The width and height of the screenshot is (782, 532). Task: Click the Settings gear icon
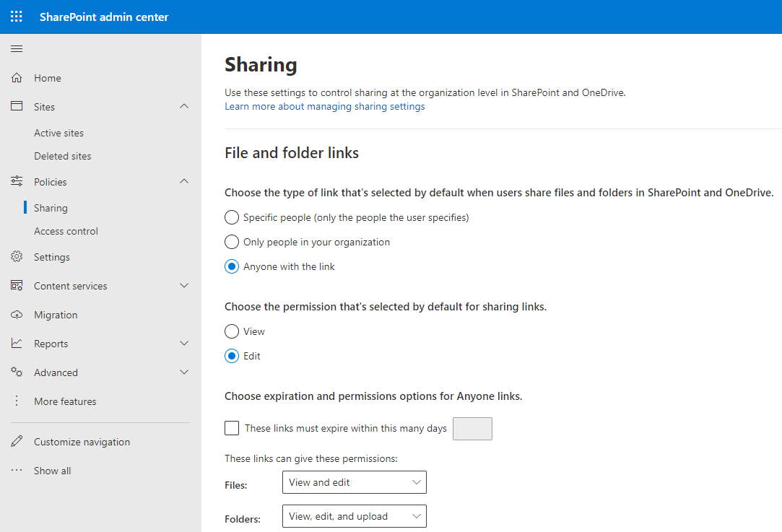pyautogui.click(x=17, y=257)
